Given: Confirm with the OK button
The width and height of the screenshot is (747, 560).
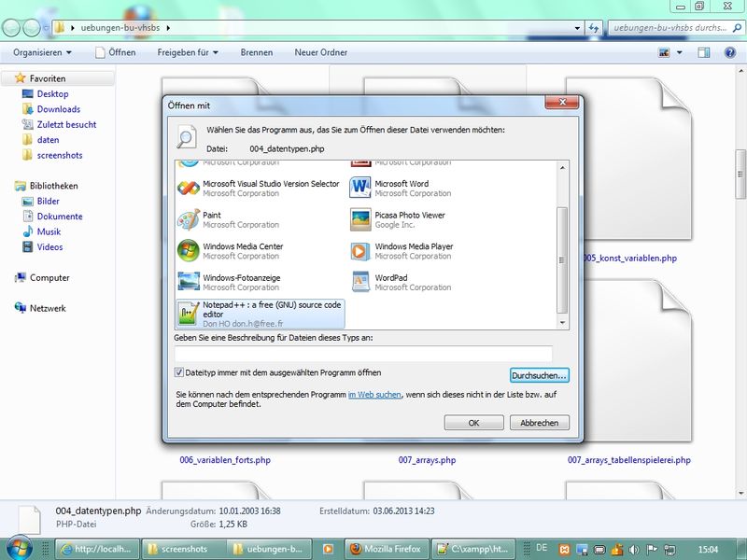Looking at the screenshot, I should pos(473,423).
